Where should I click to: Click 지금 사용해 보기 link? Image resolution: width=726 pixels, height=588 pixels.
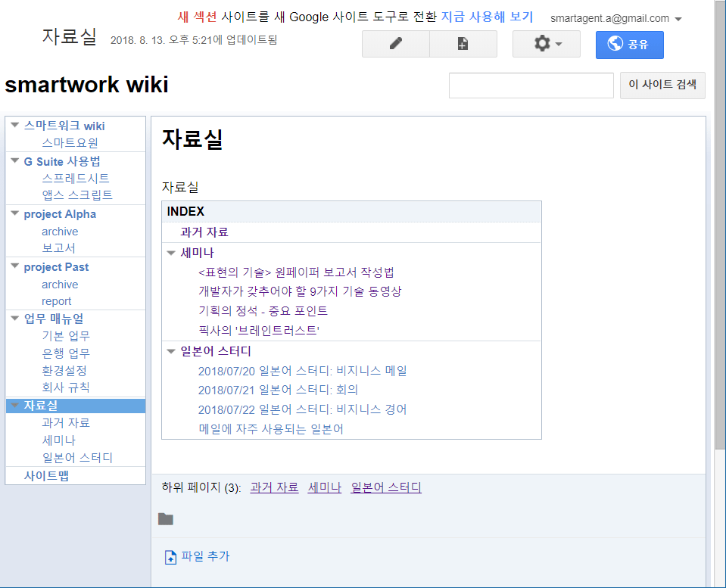click(487, 17)
